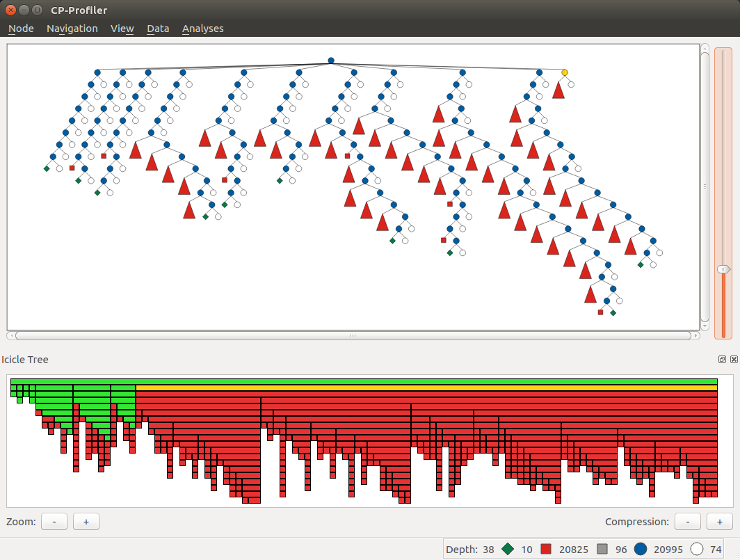Click the scroll-right arrow of tree view
Image resolution: width=740 pixels, height=560 pixels.
click(695, 336)
